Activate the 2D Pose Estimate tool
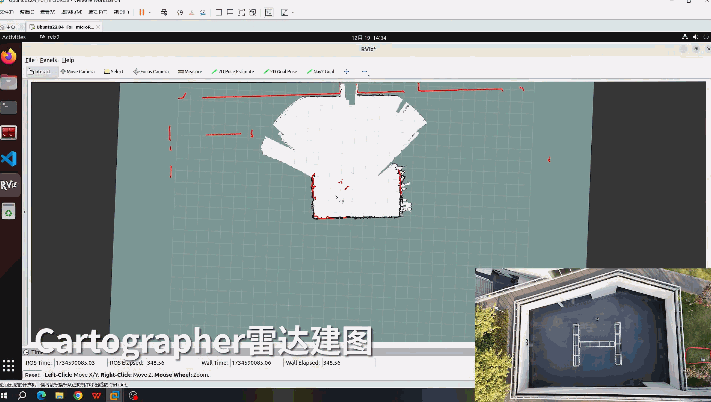The width and height of the screenshot is (711, 402). click(x=233, y=72)
